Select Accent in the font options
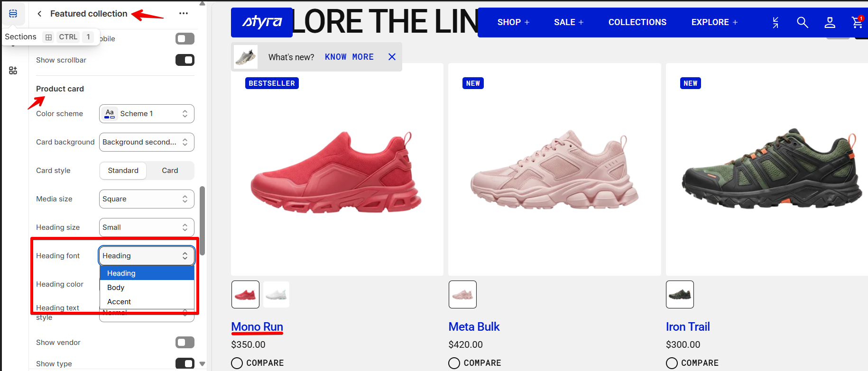Screen dimensions: 868x371 [x=147, y=302]
